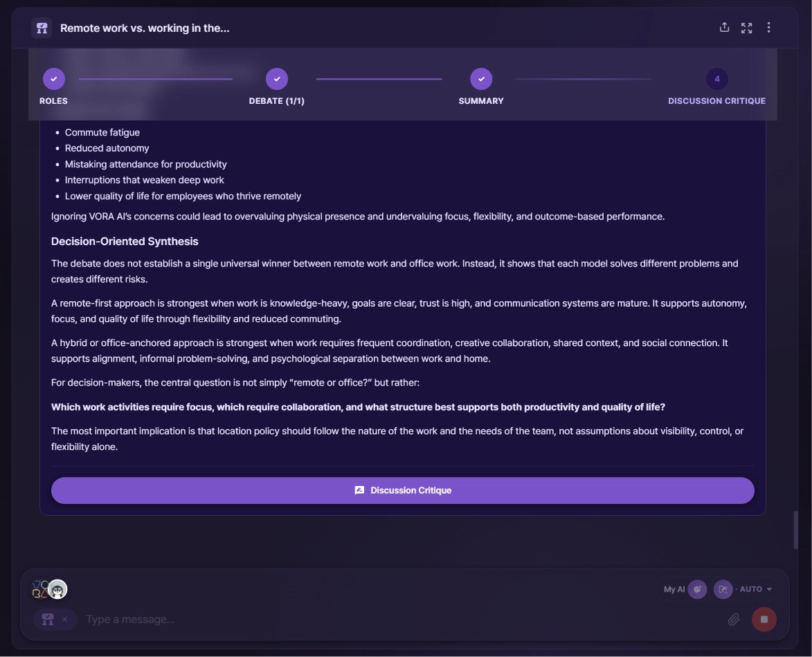Click the vertical scrollbar thumb
The image size is (812, 657).
pos(796,530)
